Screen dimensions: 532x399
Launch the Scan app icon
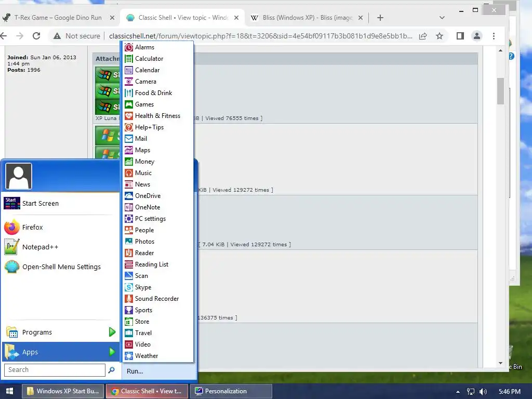pyautogui.click(x=129, y=276)
